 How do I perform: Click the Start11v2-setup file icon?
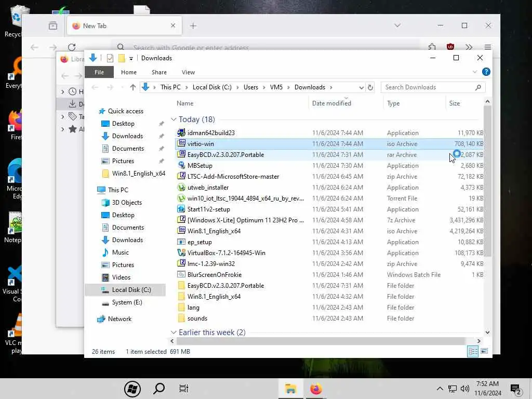coord(181,209)
